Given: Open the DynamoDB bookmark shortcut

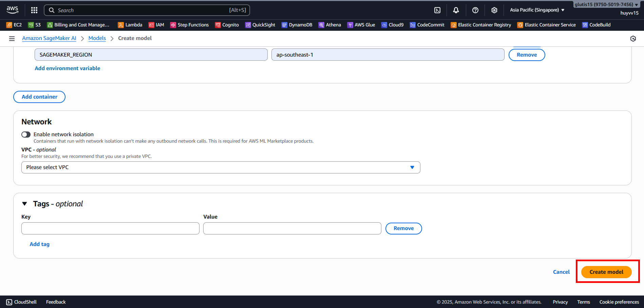Looking at the screenshot, I should (297, 25).
